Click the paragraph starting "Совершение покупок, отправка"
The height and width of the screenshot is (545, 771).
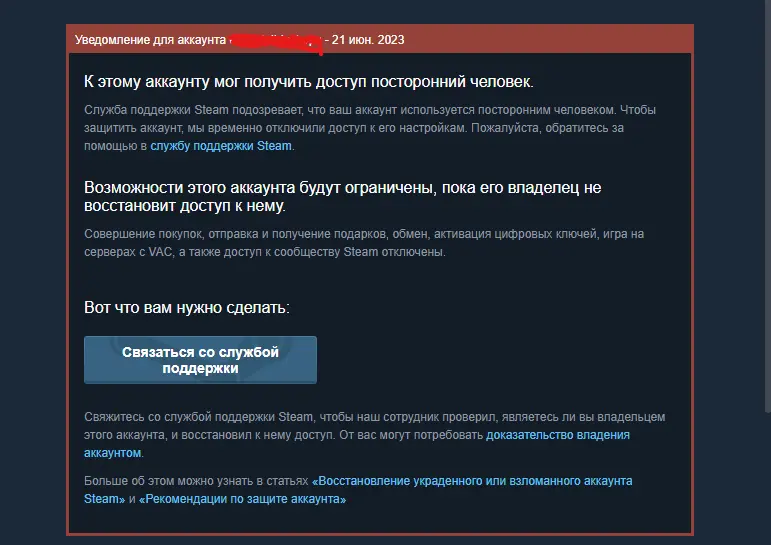(364, 243)
